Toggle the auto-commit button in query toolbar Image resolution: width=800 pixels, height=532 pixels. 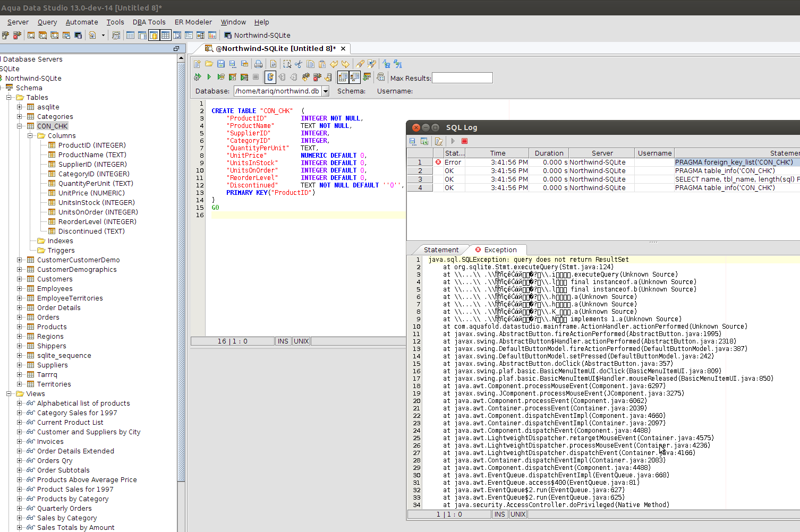pyautogui.click(x=270, y=78)
